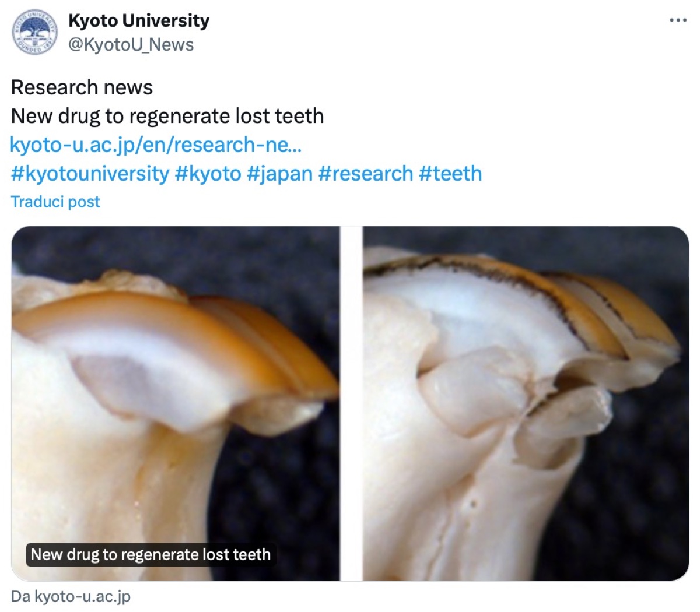Click the Da kyoto-u.ac.jp source label
The image size is (700, 612).
[71, 596]
